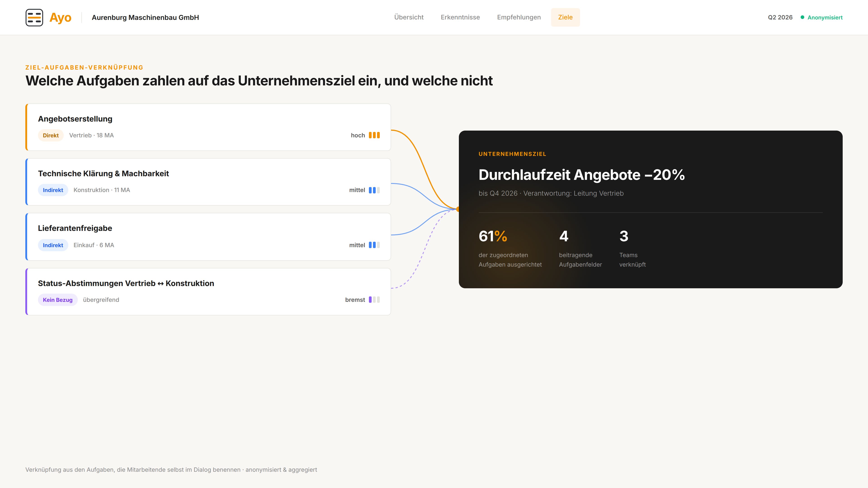Click the orange hoch level bars
The image size is (868, 488).
(374, 135)
